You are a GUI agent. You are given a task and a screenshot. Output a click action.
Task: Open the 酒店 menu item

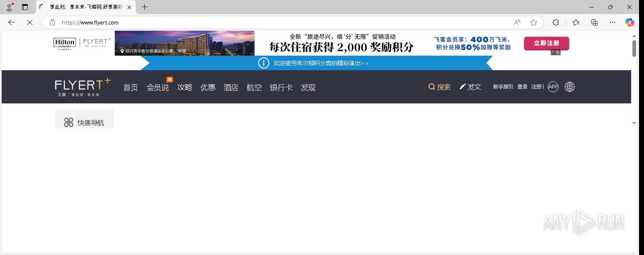pos(231,88)
